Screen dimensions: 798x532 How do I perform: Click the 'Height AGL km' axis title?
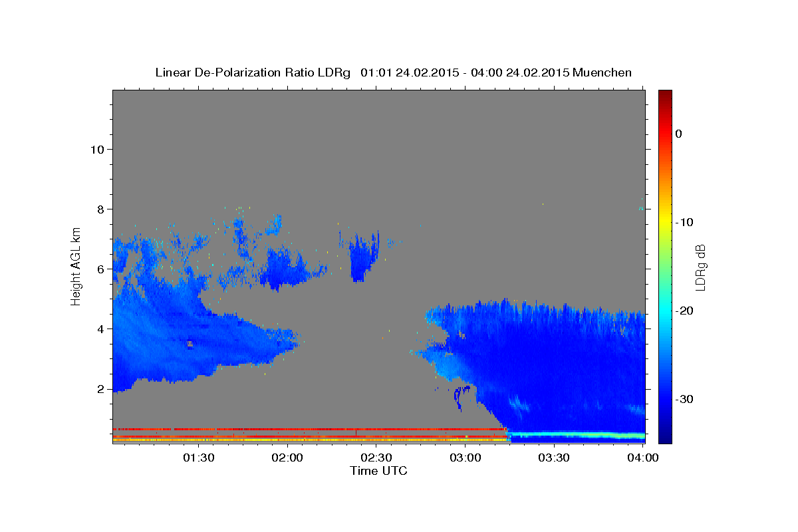76,267
